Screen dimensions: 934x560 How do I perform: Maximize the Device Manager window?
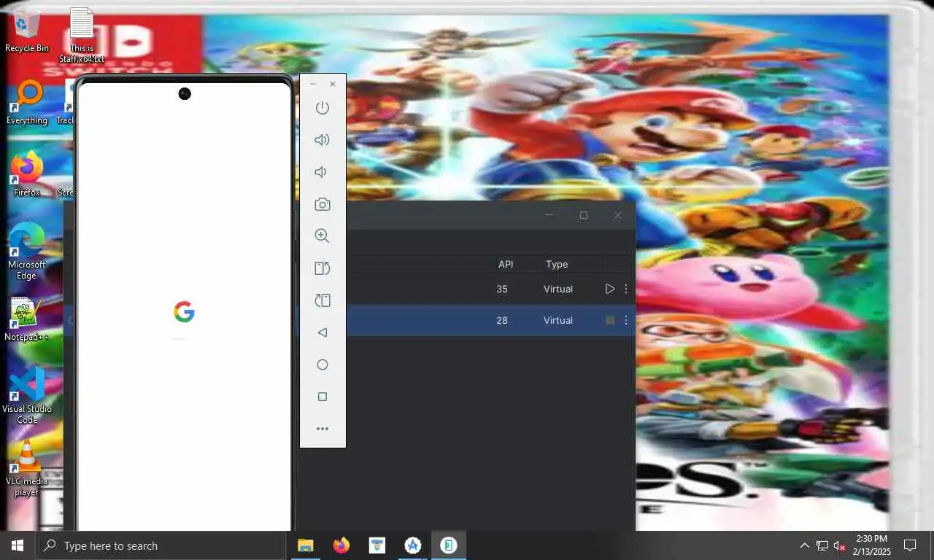[584, 215]
